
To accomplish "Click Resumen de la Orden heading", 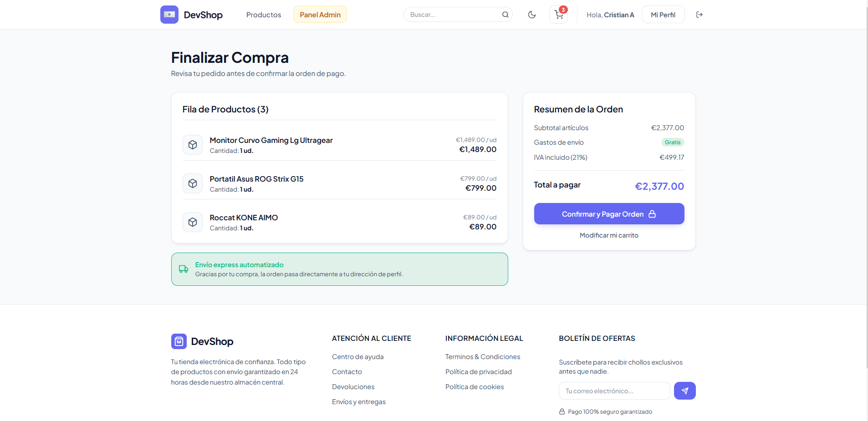I will (x=578, y=109).
